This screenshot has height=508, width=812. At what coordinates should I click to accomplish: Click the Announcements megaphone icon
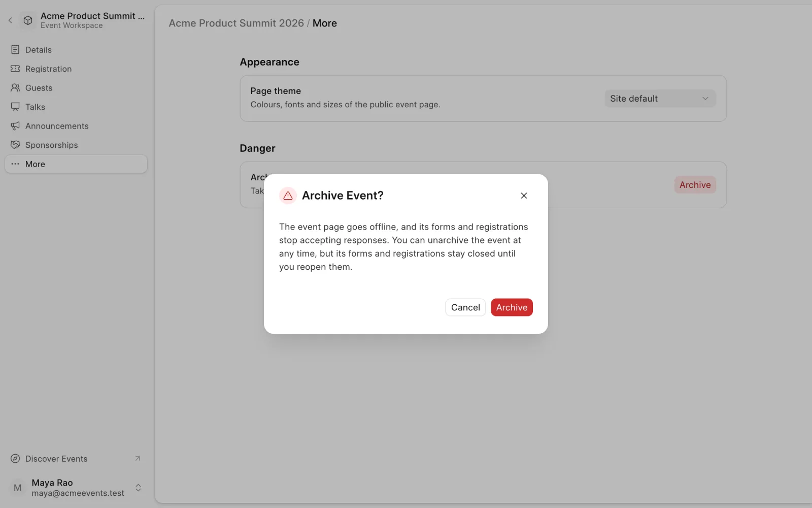[x=15, y=126]
